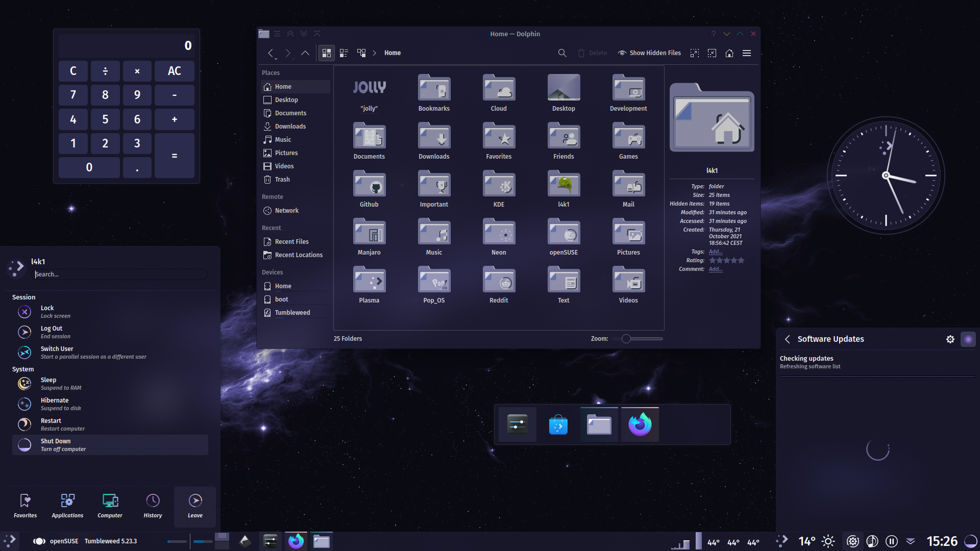980x551 pixels.
Task: Switch to Applications tab in launcher
Action: 67,506
